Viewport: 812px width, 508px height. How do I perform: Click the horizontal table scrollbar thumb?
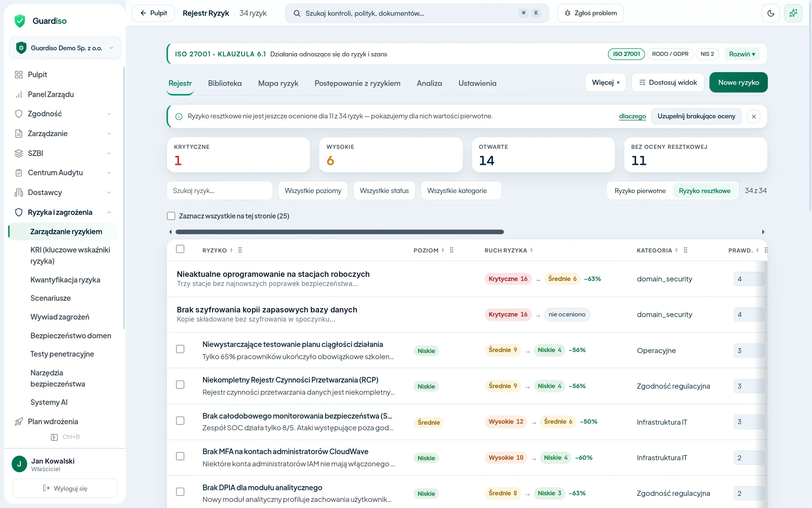pyautogui.click(x=340, y=232)
